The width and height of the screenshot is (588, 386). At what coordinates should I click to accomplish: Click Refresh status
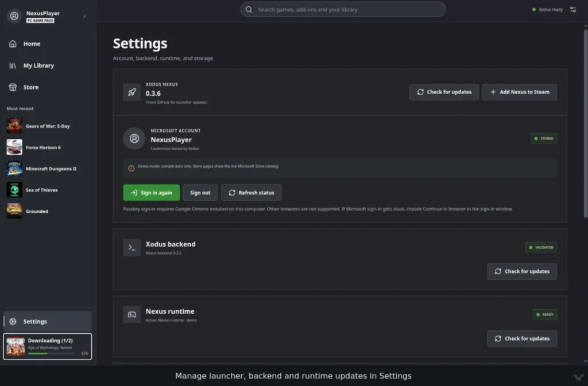pos(252,193)
